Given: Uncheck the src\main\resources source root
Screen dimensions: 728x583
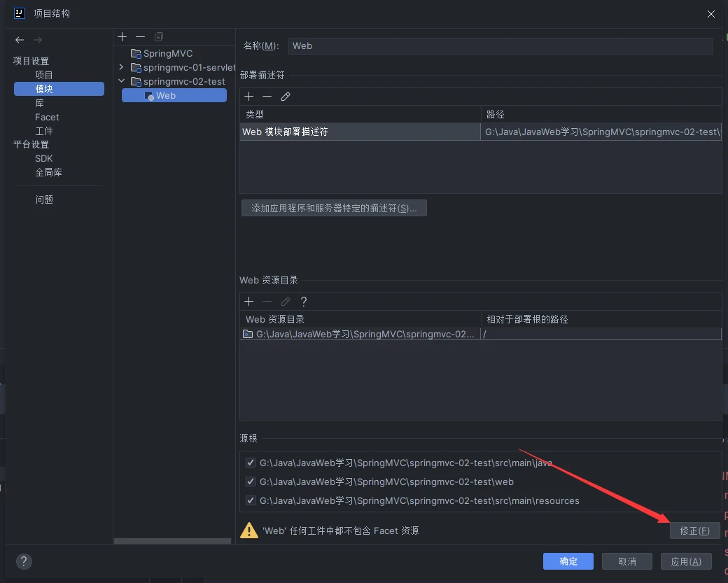Looking at the screenshot, I should [251, 500].
